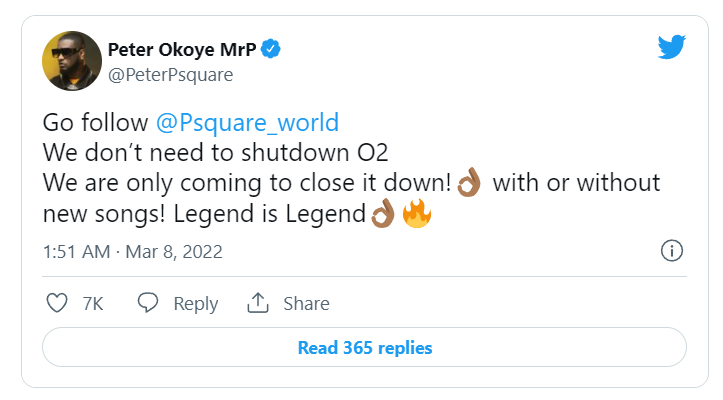723x400 pixels.
Task: Open the 1:51 AM timestamp link
Action: 77,252
